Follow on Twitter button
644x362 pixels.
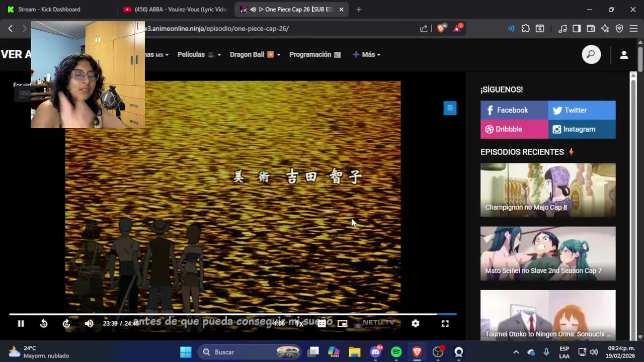pos(582,110)
